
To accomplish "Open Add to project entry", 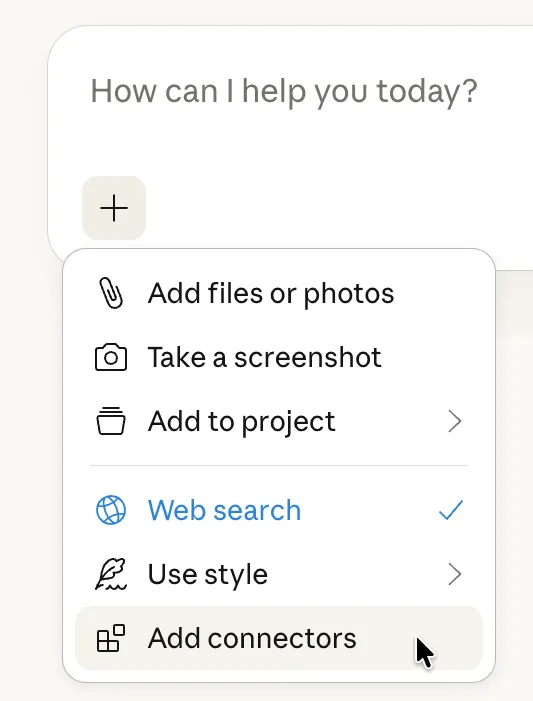I will 279,421.
